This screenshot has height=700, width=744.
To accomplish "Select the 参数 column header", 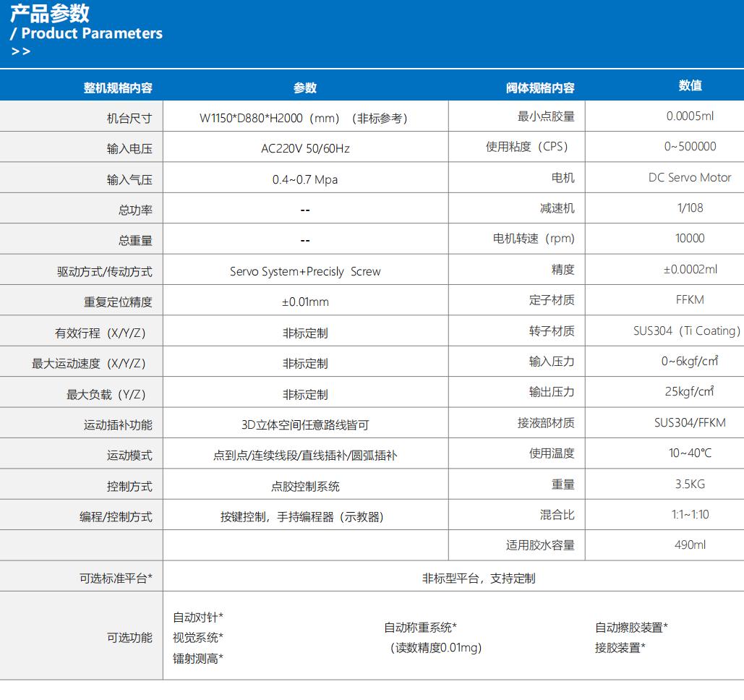I will click(x=305, y=87).
